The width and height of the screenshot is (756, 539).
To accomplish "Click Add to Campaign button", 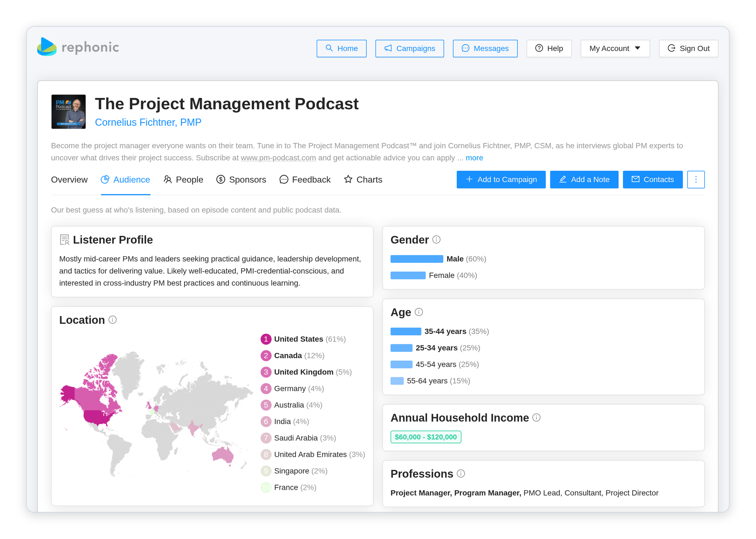I will point(501,180).
